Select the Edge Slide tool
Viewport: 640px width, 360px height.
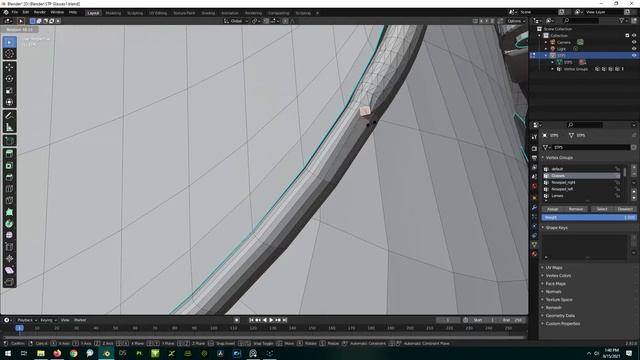pos(9,247)
